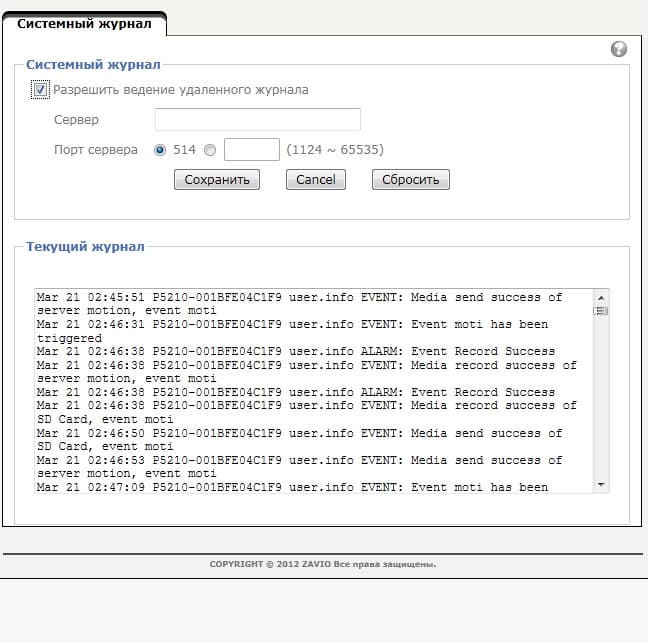The width and height of the screenshot is (648, 643).
Task: Click the log scrollbar down arrow
Action: coord(601,485)
